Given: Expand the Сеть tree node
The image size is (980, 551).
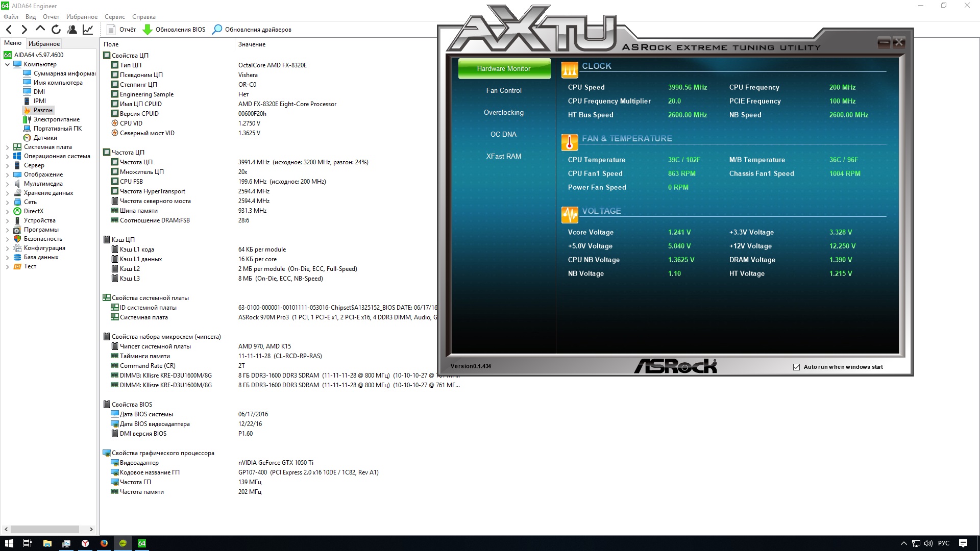Looking at the screenshot, I should pyautogui.click(x=7, y=202).
